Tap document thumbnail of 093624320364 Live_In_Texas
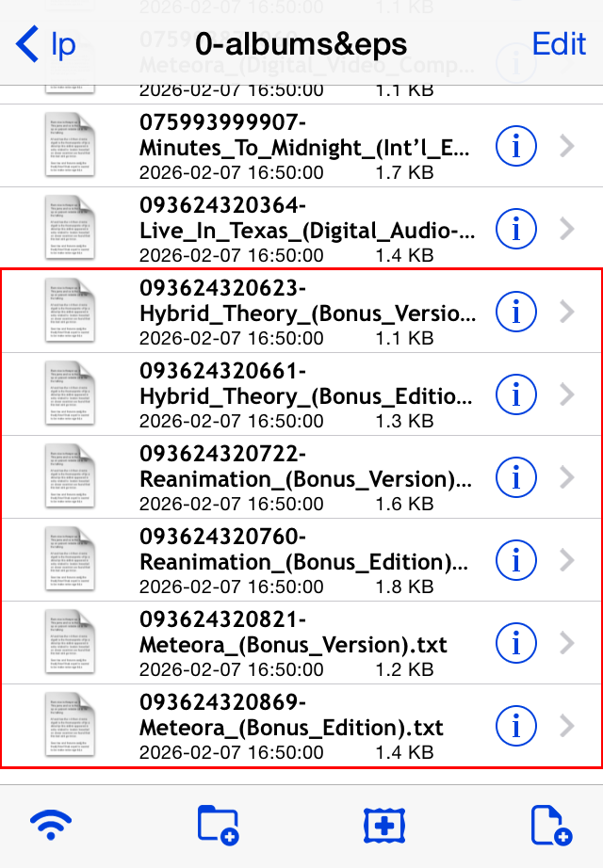The image size is (603, 868). pyautogui.click(x=70, y=228)
